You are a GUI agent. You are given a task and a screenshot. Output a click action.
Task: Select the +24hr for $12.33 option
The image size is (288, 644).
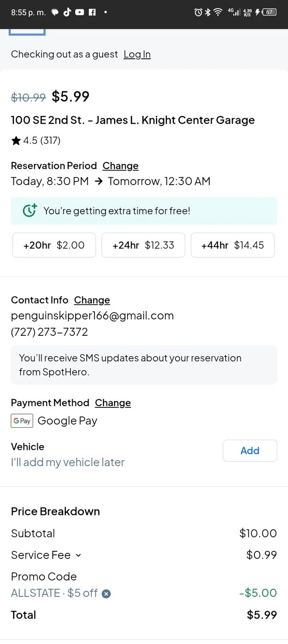click(143, 245)
